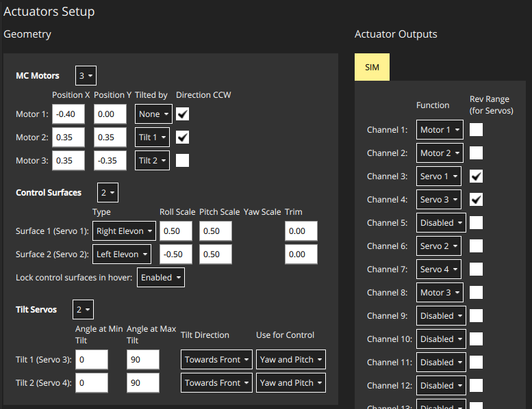
Task: Open Channel 9 function dropdown
Action: [441, 316]
